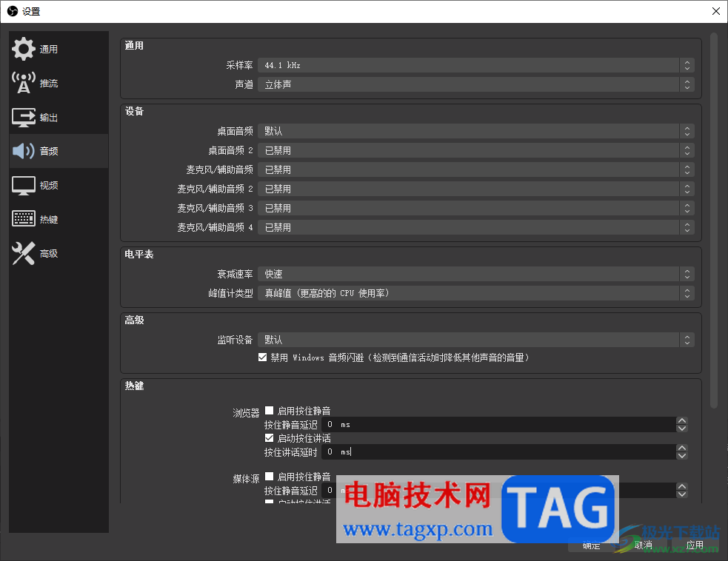Open the Hotkeys keyboard icon section

point(23,218)
